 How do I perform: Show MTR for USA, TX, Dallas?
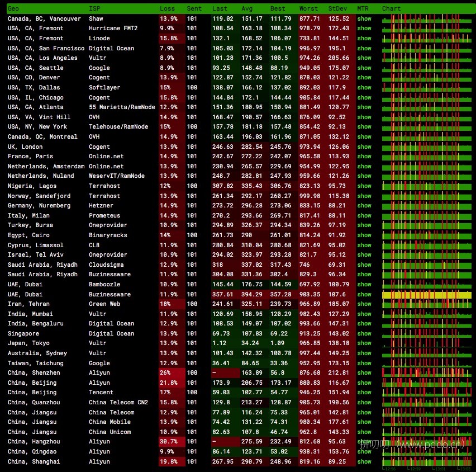pyautogui.click(x=364, y=87)
